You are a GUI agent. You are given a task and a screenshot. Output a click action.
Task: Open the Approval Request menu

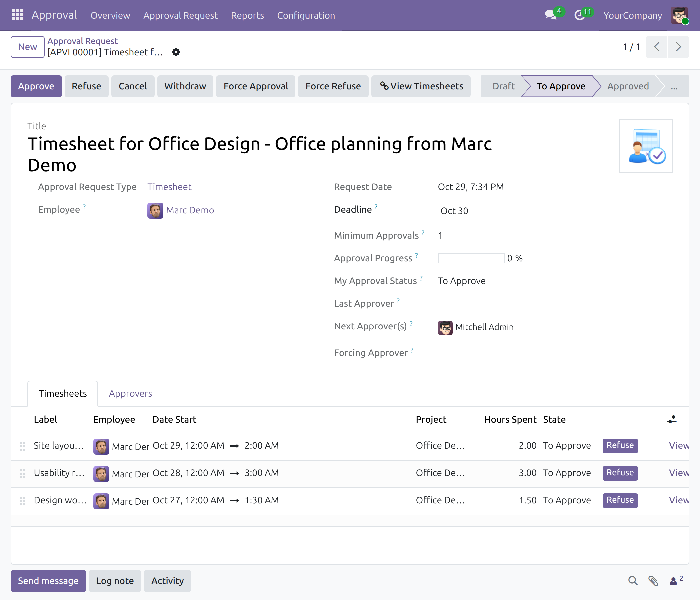tap(180, 16)
